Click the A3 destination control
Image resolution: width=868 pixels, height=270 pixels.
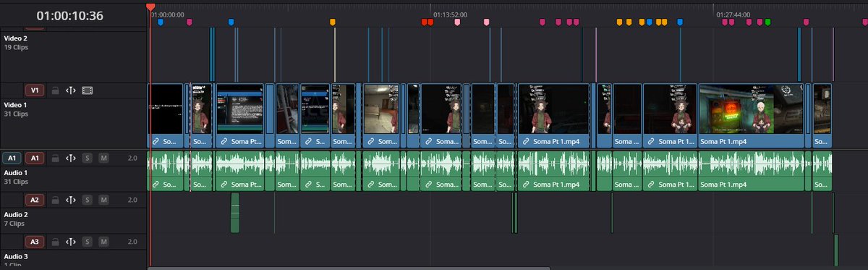(34, 241)
